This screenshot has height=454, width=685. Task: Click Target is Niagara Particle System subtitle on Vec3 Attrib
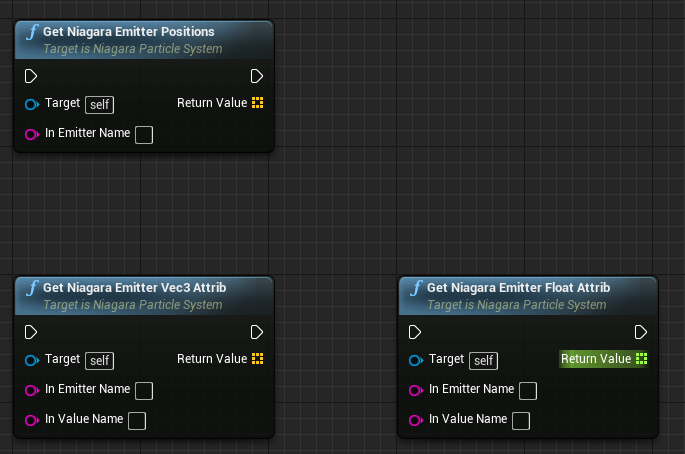[x=133, y=305]
